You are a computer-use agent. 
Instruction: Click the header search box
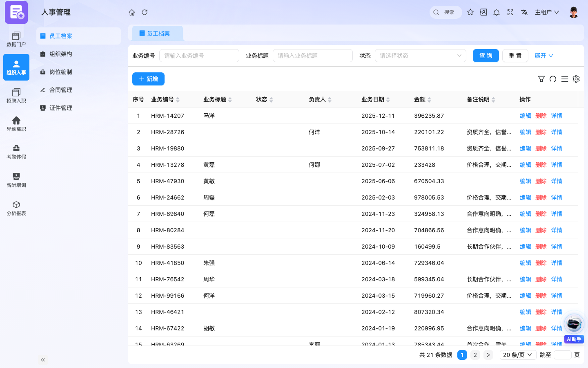[x=446, y=12]
